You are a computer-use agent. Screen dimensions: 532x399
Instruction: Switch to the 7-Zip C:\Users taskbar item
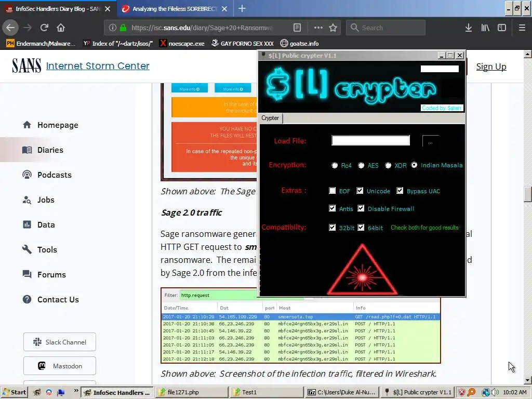(x=342, y=392)
